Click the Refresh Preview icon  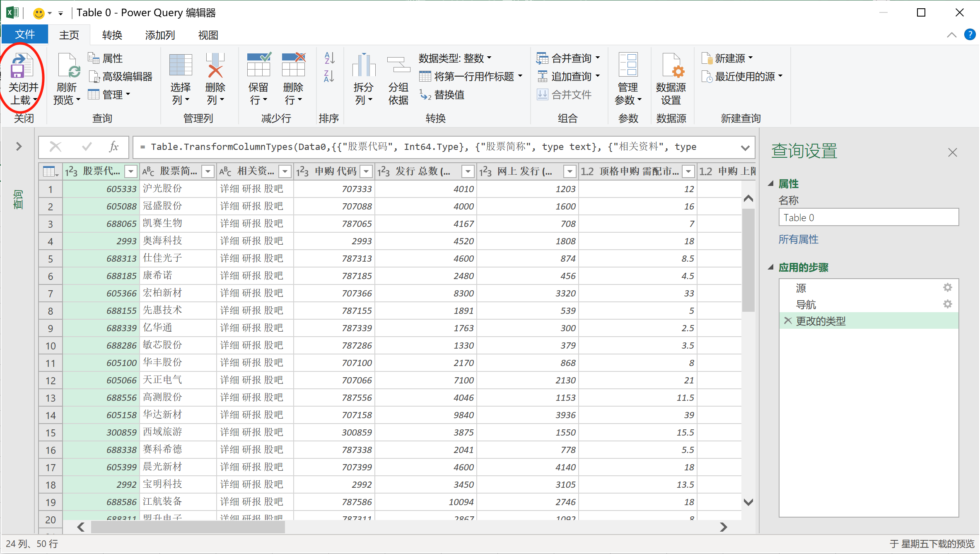click(x=68, y=66)
